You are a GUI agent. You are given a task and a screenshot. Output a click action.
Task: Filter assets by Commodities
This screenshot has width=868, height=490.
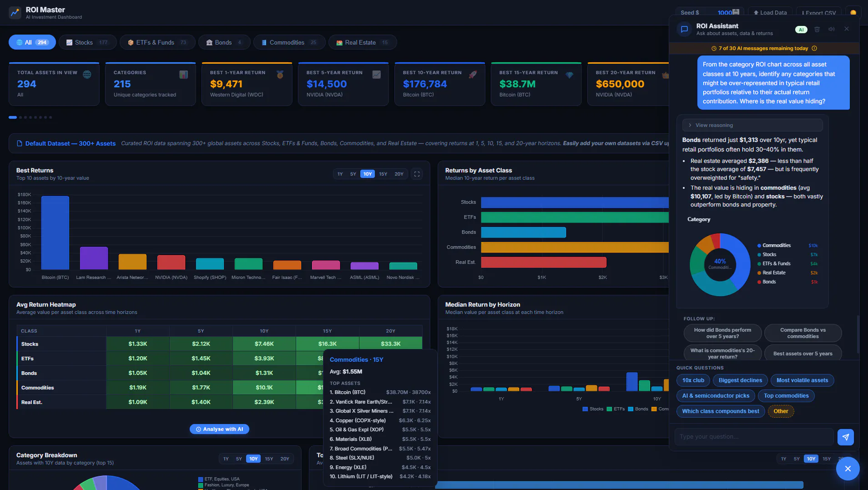tap(289, 42)
